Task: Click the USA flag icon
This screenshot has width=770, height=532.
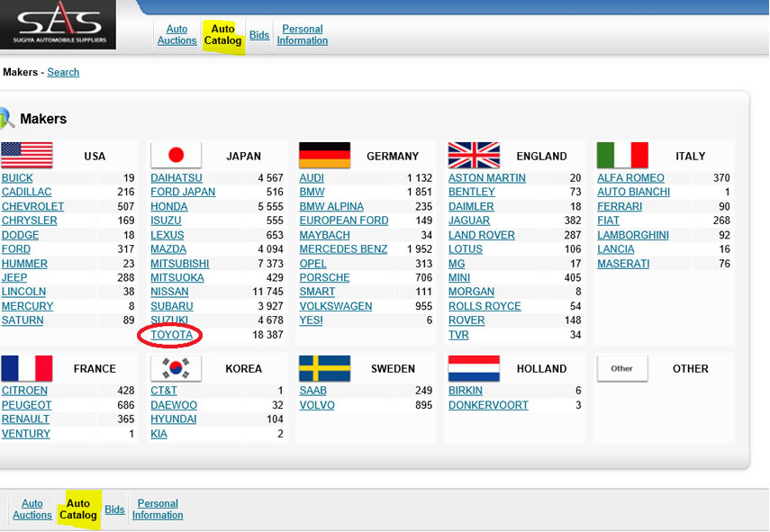Action: coord(26,156)
